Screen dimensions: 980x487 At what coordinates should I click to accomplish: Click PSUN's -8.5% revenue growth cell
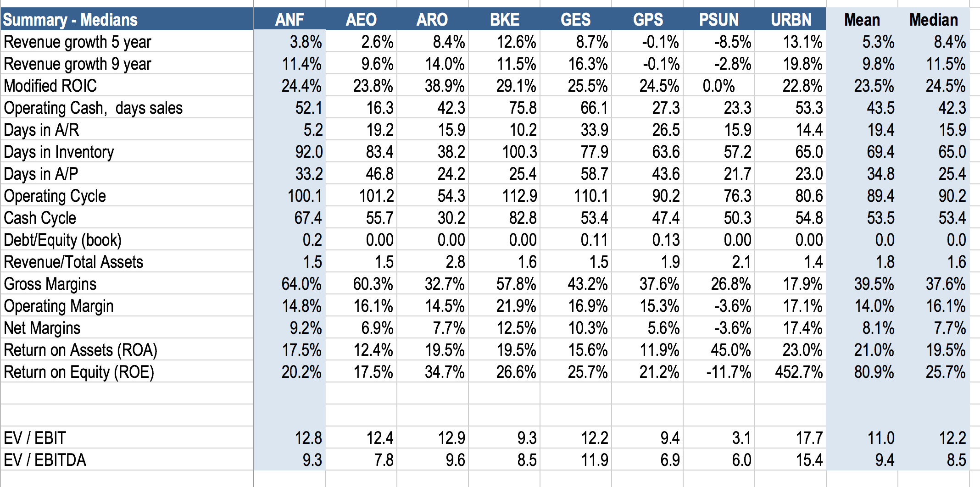pos(733,42)
